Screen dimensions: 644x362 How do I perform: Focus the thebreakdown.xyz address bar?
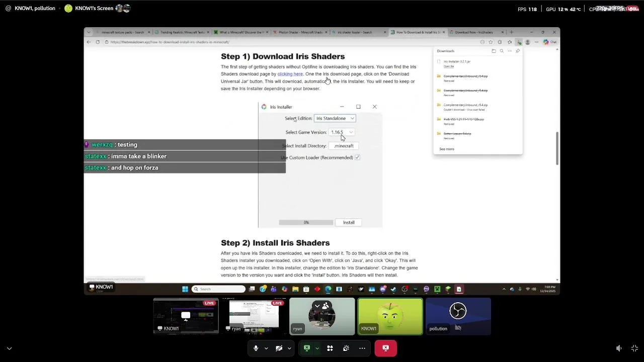pyautogui.click(x=292, y=42)
